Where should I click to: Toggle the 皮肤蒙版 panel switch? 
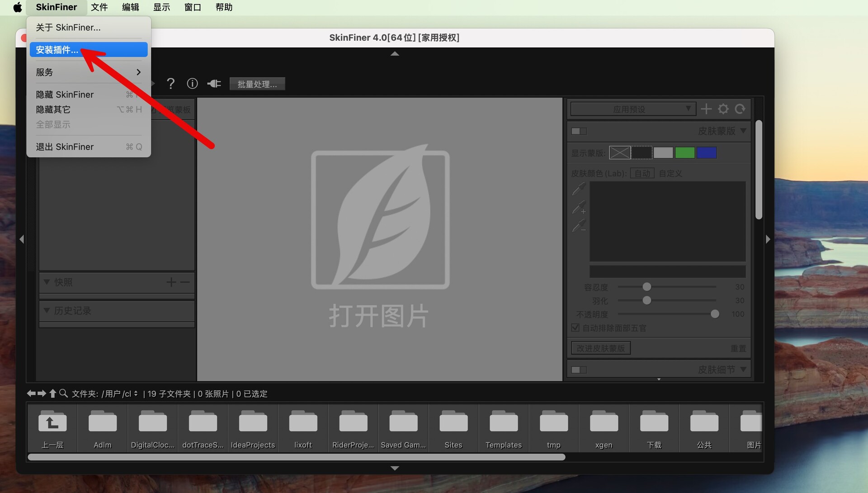coord(579,131)
